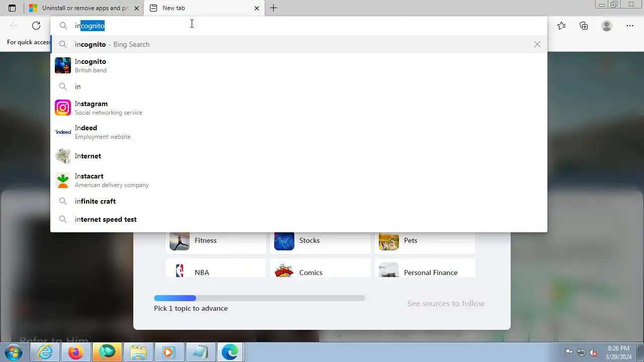
Task: Select the plain 'in' search suggestion
Action: pyautogui.click(x=298, y=86)
